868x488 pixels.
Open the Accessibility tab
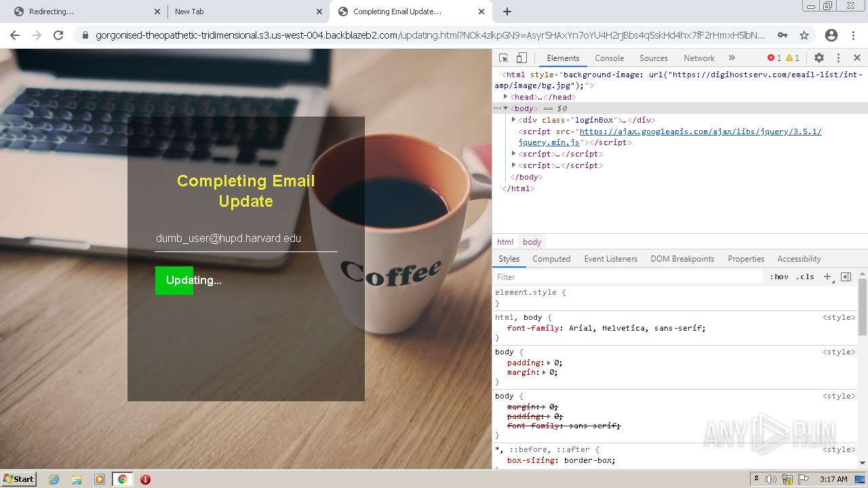[799, 259]
